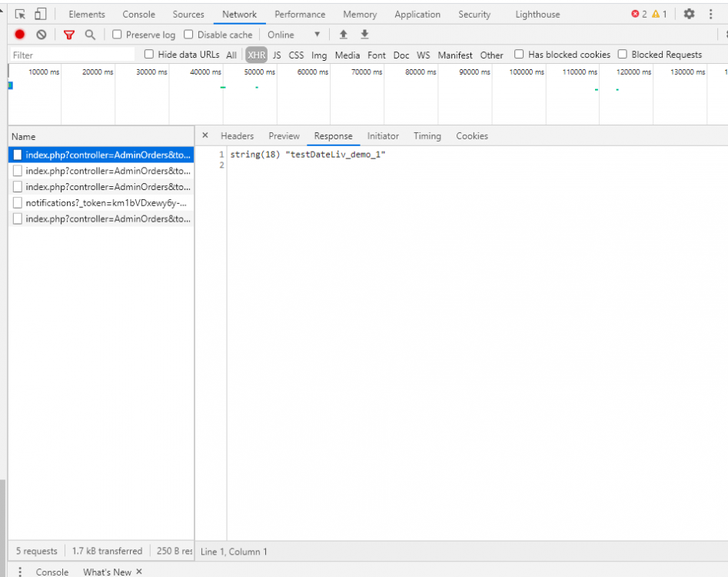
Task: Check the Disable cache option
Action: point(188,35)
